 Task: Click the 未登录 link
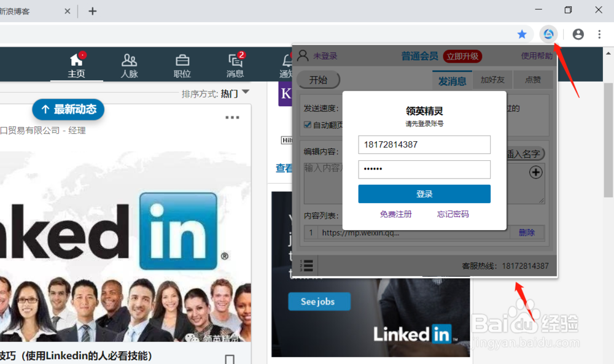pos(325,56)
